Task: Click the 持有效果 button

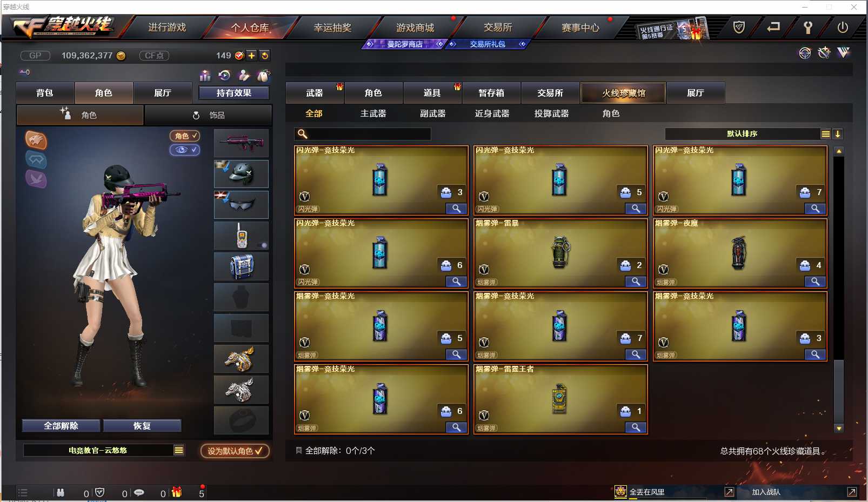Action: pyautogui.click(x=234, y=93)
